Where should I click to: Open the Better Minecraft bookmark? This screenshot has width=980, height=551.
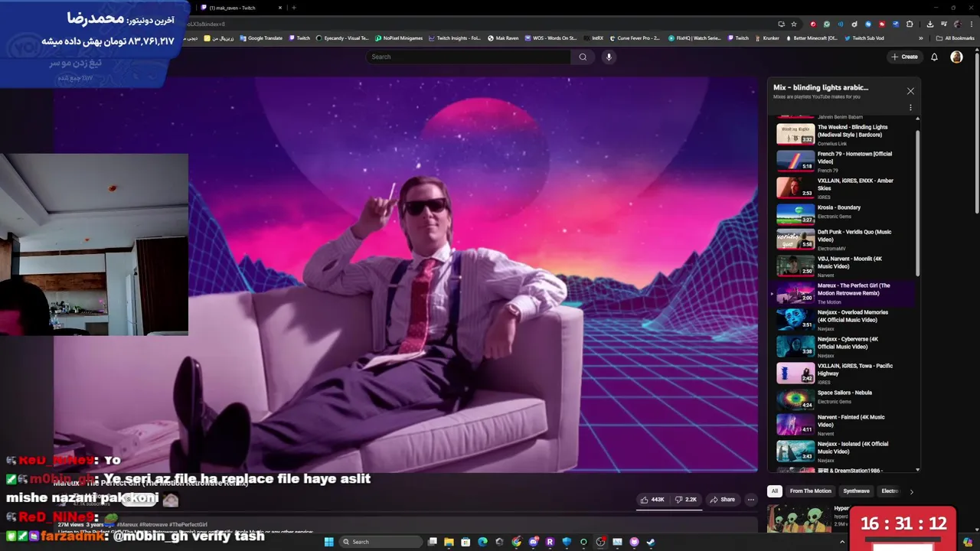pos(812,38)
